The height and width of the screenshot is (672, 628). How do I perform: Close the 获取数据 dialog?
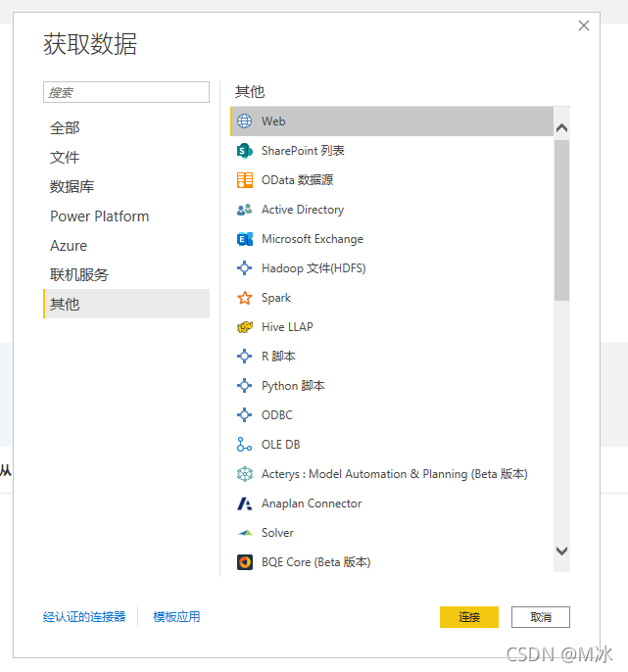click(584, 25)
